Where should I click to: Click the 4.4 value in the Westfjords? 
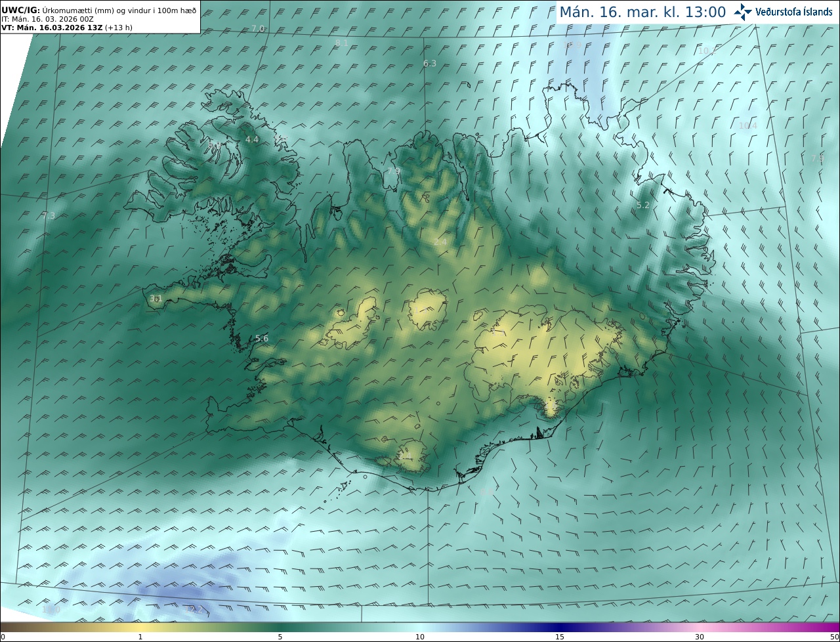pyautogui.click(x=252, y=140)
